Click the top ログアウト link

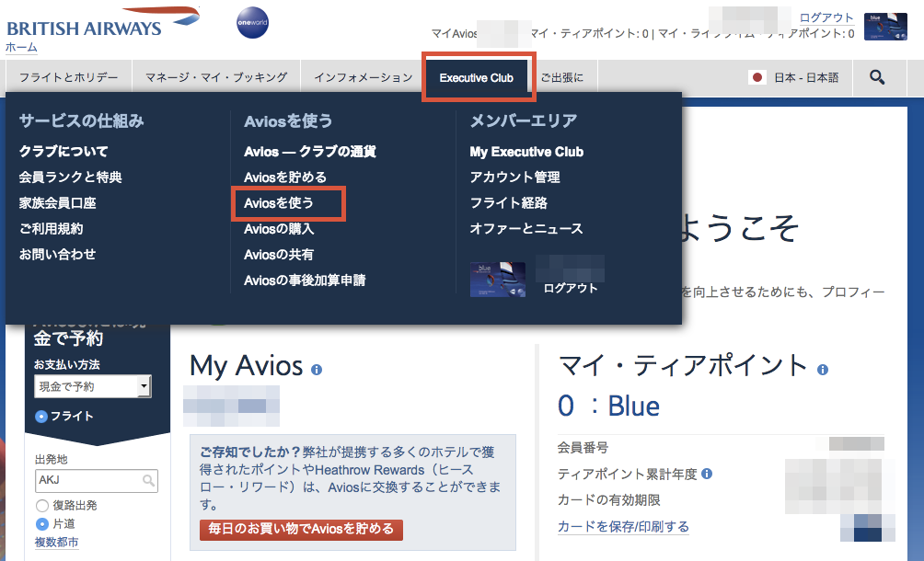(826, 17)
